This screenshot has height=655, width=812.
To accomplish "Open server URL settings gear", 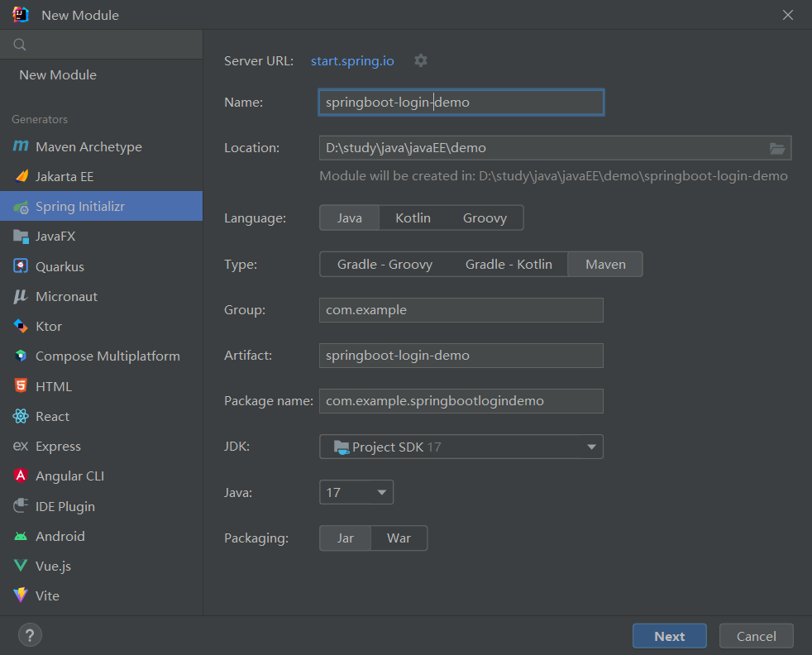I will coord(421,60).
